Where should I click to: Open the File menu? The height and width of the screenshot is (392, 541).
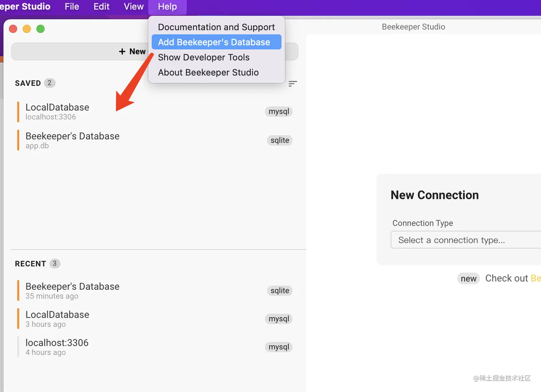pos(72,7)
